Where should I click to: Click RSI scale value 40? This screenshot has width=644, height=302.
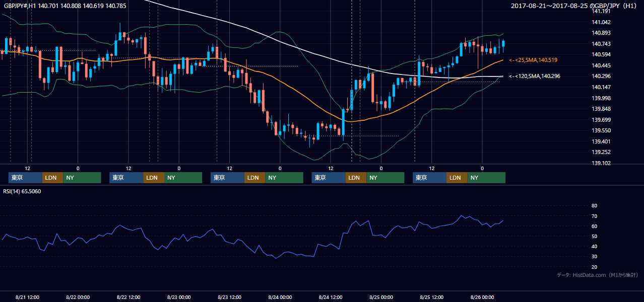pyautogui.click(x=594, y=246)
